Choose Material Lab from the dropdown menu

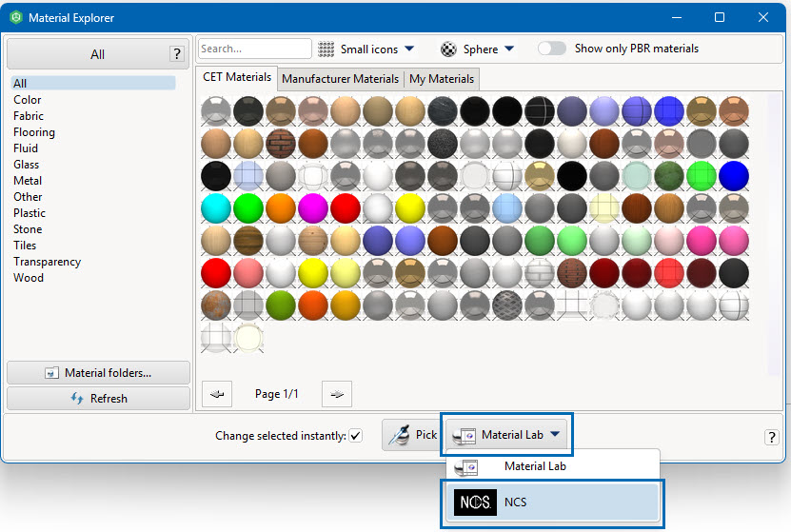coord(553,467)
